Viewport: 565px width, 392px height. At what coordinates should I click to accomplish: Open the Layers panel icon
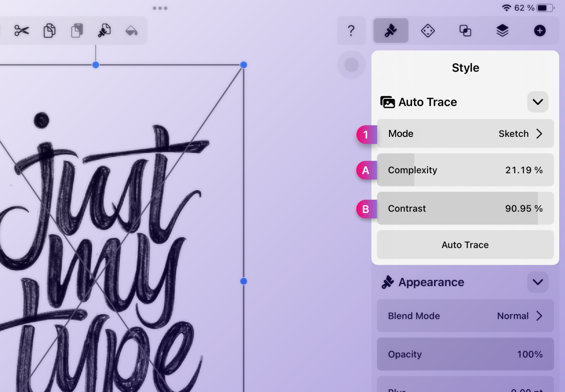click(502, 31)
